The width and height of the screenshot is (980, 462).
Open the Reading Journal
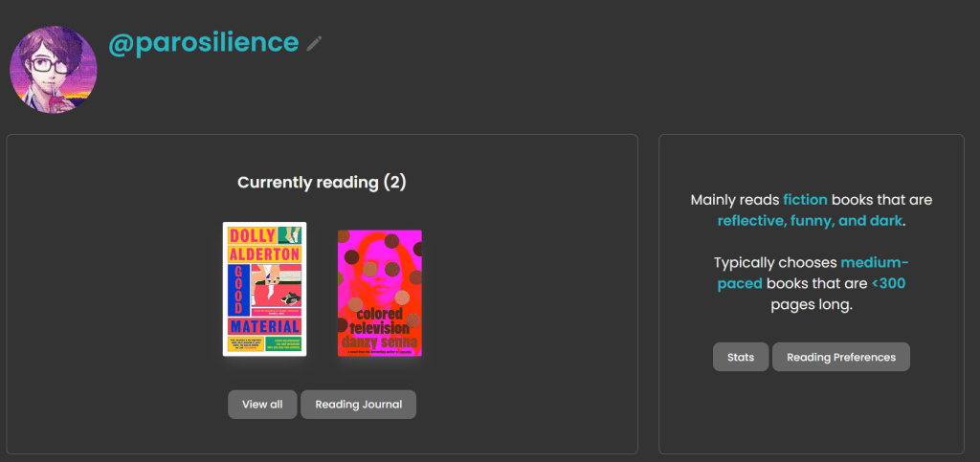(x=358, y=405)
